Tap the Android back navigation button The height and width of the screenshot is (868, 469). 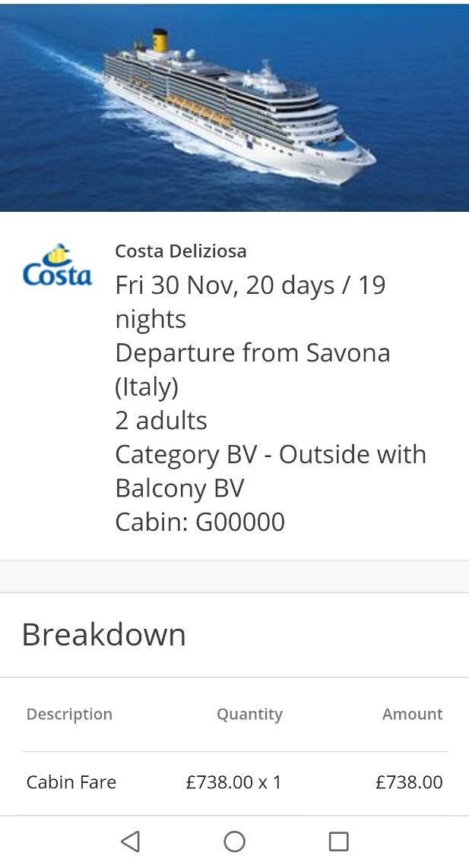click(x=131, y=841)
